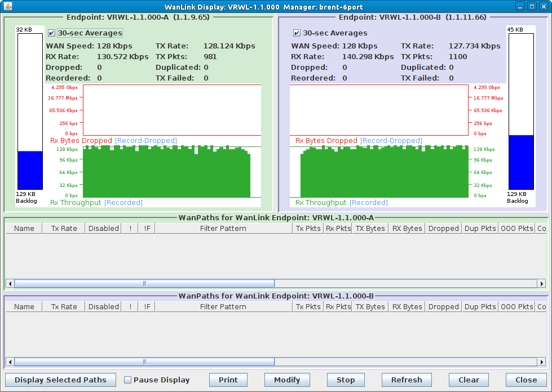This screenshot has height=392, width=552.
Task: Click the Java application icon in title bar
Action: coord(8,6)
